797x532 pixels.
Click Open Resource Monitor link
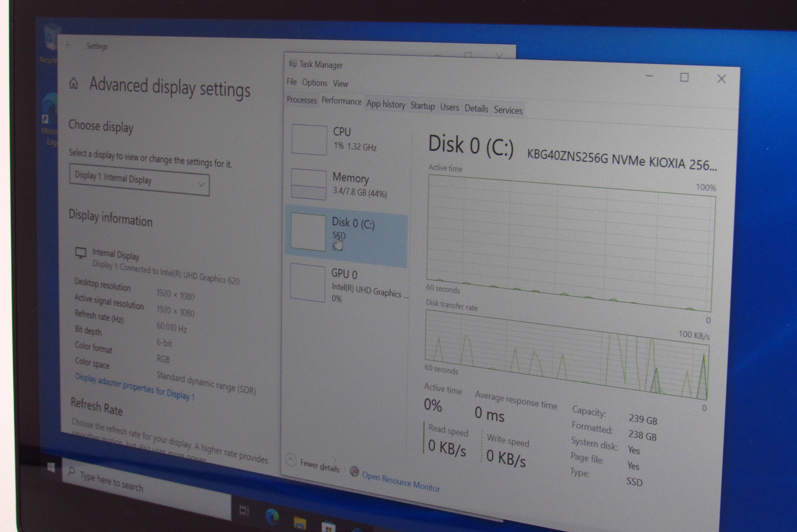coord(400,482)
